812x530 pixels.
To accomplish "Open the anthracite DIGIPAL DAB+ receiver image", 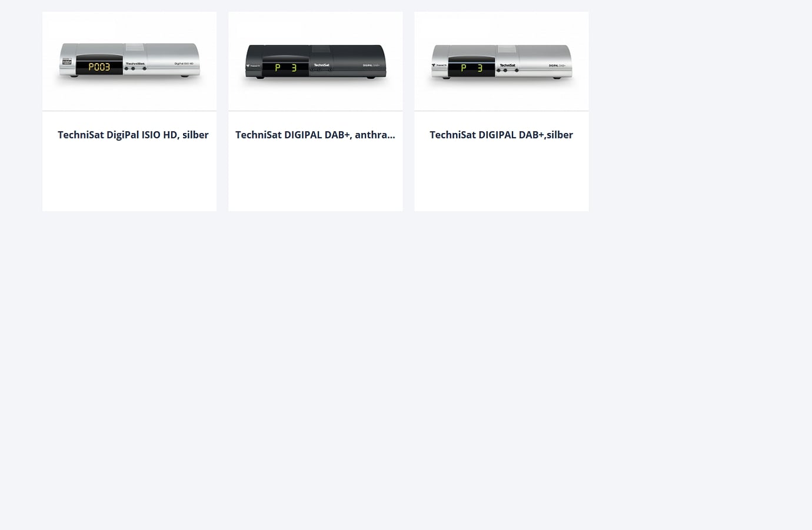I will click(315, 61).
